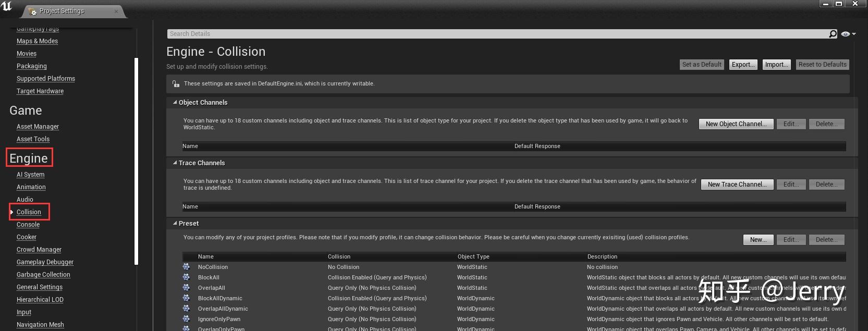
Task: Open Gameplay Debugger settings
Action: pyautogui.click(x=45, y=262)
